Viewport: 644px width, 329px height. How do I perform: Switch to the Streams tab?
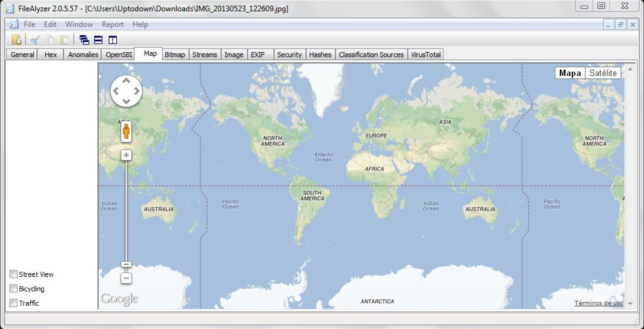tap(205, 55)
